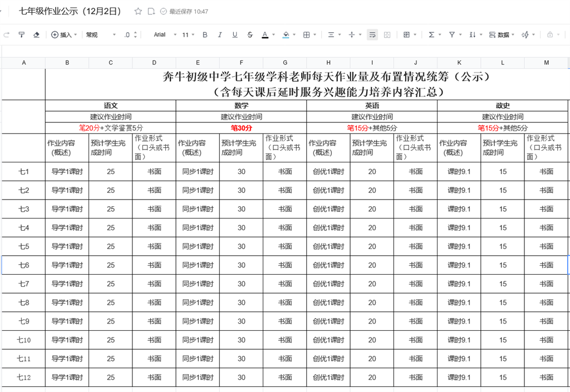Click the value 25 in 七2 row

[111, 190]
